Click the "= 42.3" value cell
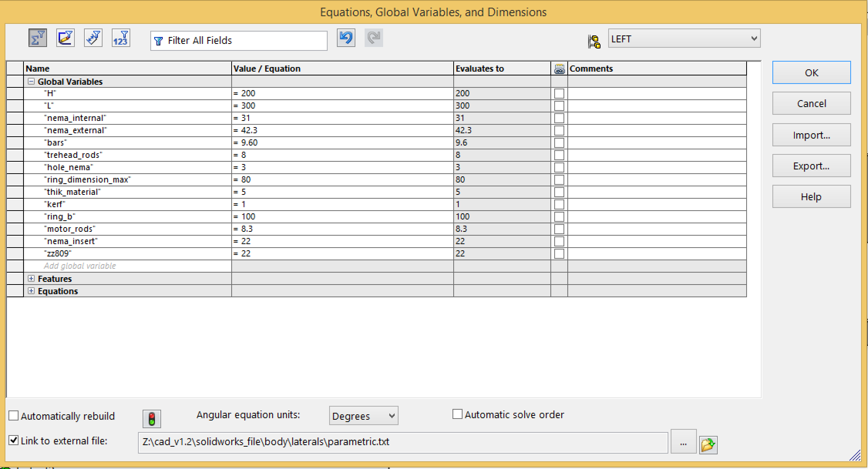The image size is (868, 469). tap(343, 131)
